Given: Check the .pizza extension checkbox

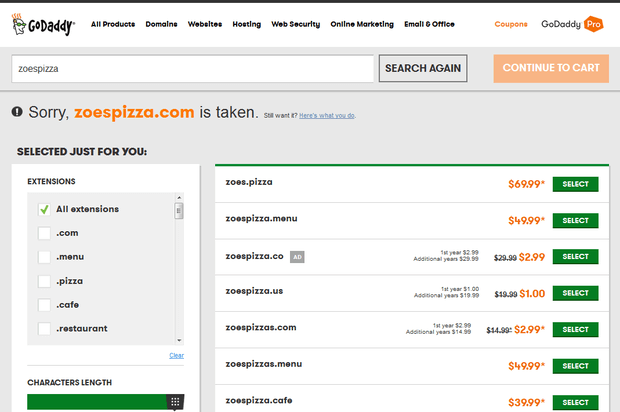Looking at the screenshot, I should pos(44,281).
